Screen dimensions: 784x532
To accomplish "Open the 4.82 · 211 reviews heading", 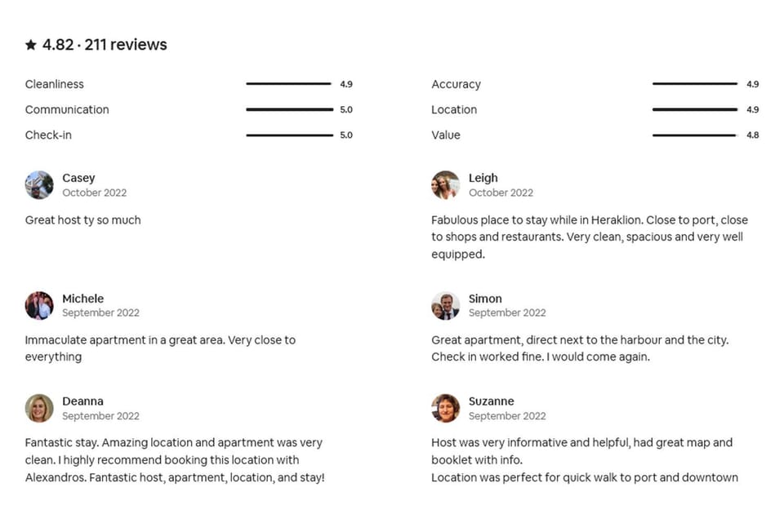I will point(105,45).
